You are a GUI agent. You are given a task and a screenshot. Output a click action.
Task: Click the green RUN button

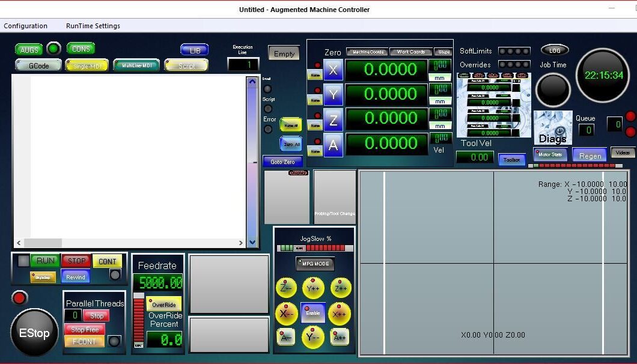click(45, 261)
